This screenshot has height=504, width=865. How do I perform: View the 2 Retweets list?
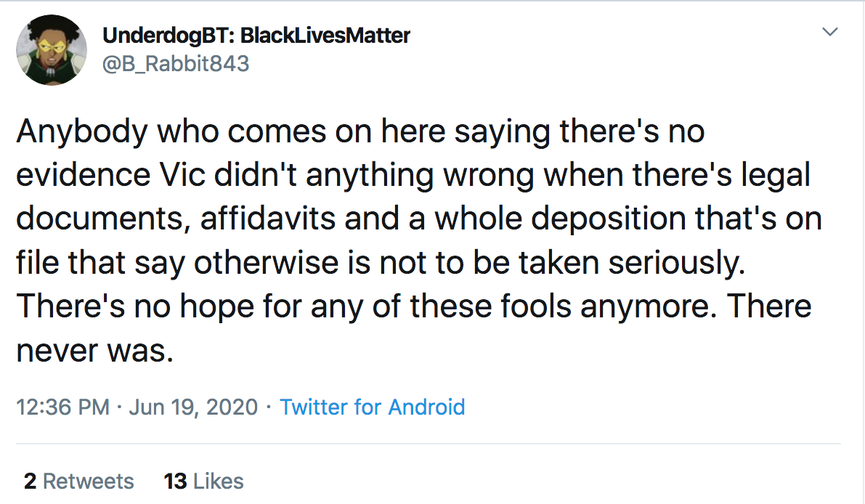coord(79,481)
